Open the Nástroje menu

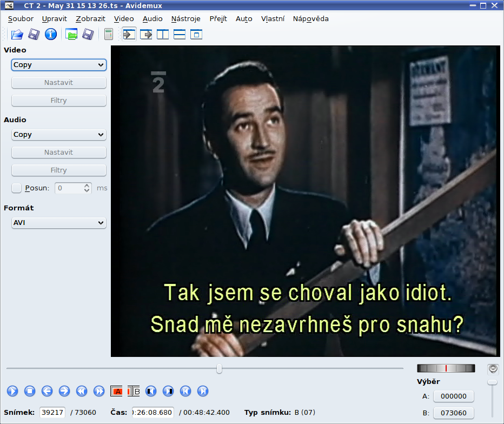(x=186, y=18)
